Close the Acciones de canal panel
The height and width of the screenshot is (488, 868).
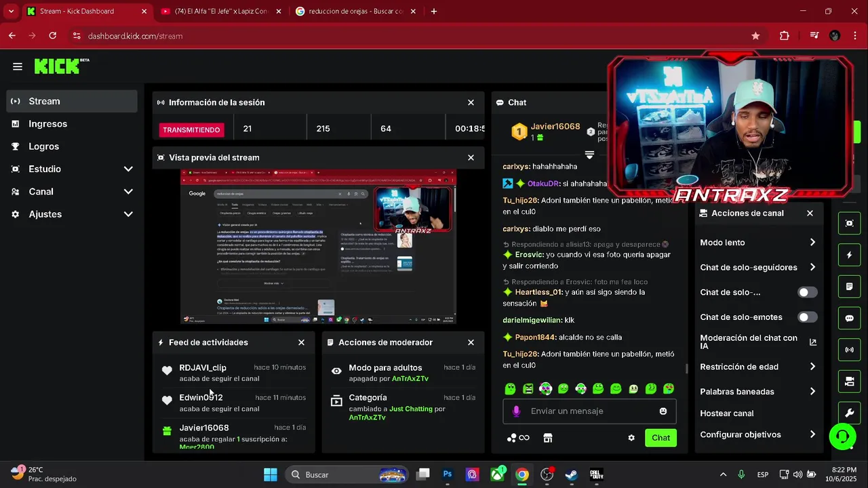tap(810, 213)
